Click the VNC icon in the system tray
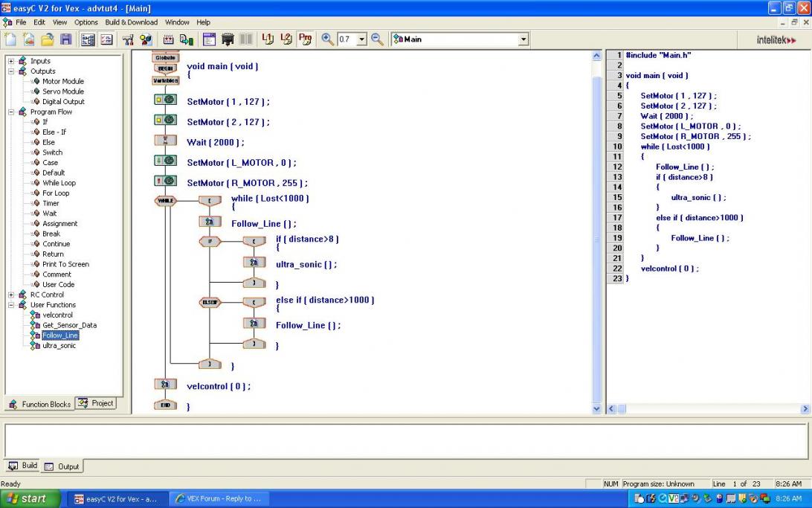Screen dimensions: 812x508 pyautogui.click(x=673, y=498)
